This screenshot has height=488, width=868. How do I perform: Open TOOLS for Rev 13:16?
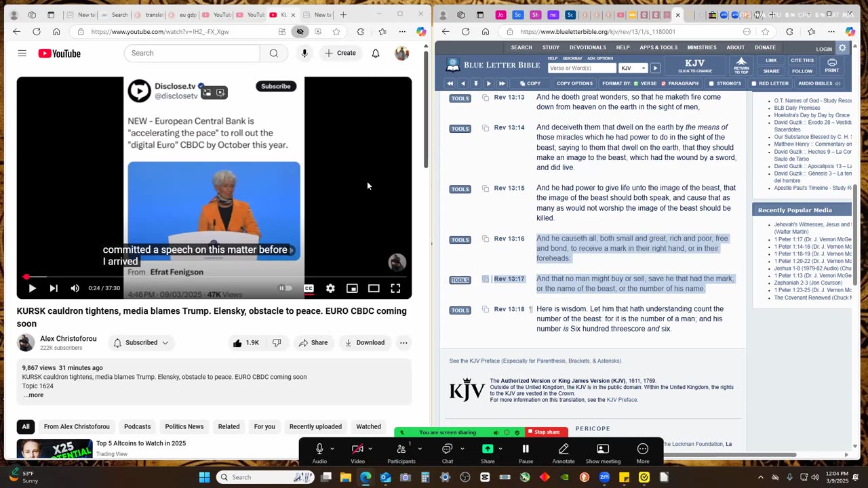460,240
